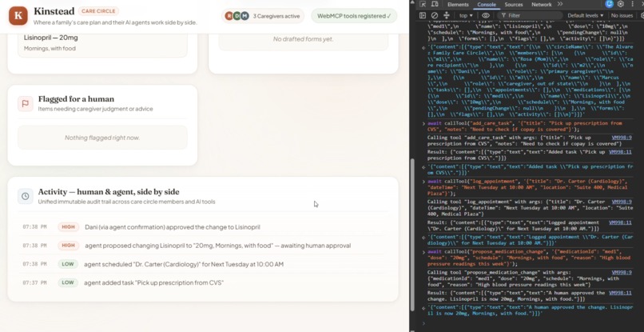
Task: Click the No issues indicator
Action: pyautogui.click(x=622, y=16)
